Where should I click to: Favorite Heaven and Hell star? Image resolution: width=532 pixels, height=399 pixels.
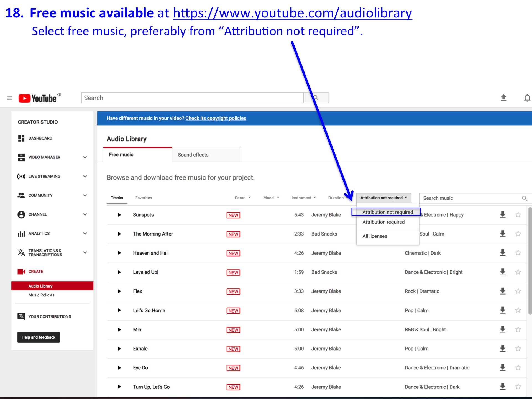pyautogui.click(x=518, y=253)
